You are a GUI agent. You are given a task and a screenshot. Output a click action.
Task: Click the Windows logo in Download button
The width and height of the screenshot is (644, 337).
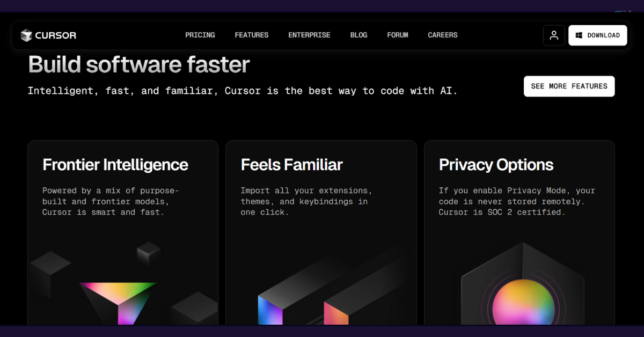click(x=579, y=35)
